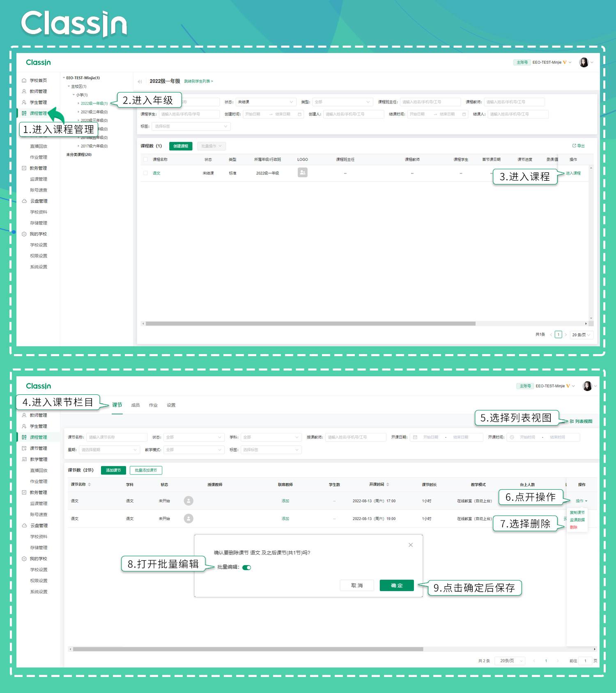Click back-collapse arrow beside 2022级一年级 title
Viewport: 616px width, 693px height.
tap(140, 81)
